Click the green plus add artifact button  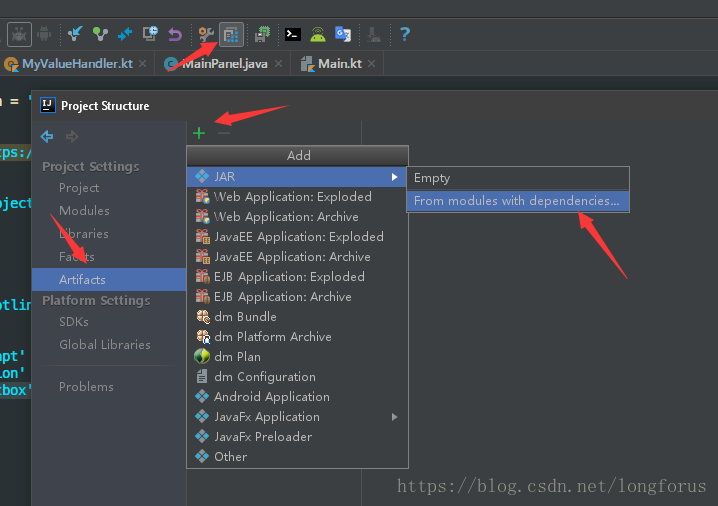click(x=199, y=133)
